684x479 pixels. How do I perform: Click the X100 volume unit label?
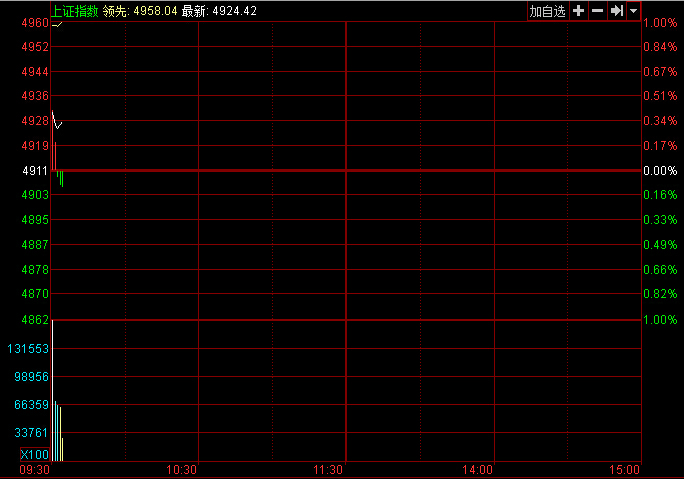click(x=34, y=455)
